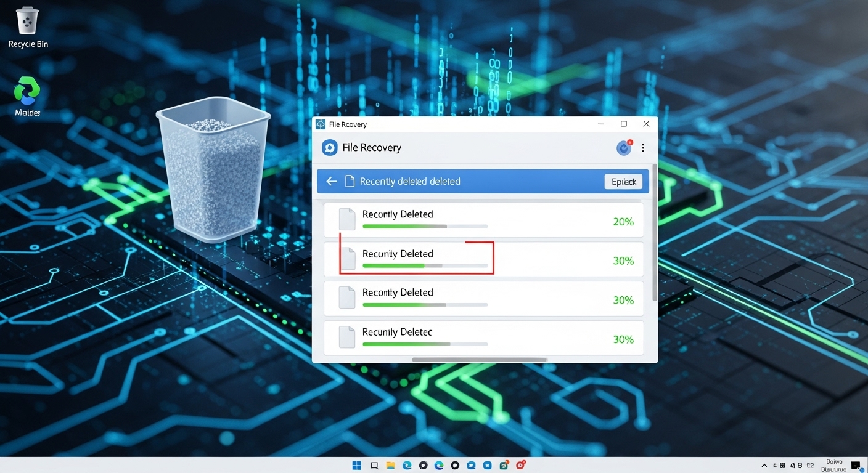868x473 pixels.
Task: Open the notification icon with red badge
Action: click(624, 148)
